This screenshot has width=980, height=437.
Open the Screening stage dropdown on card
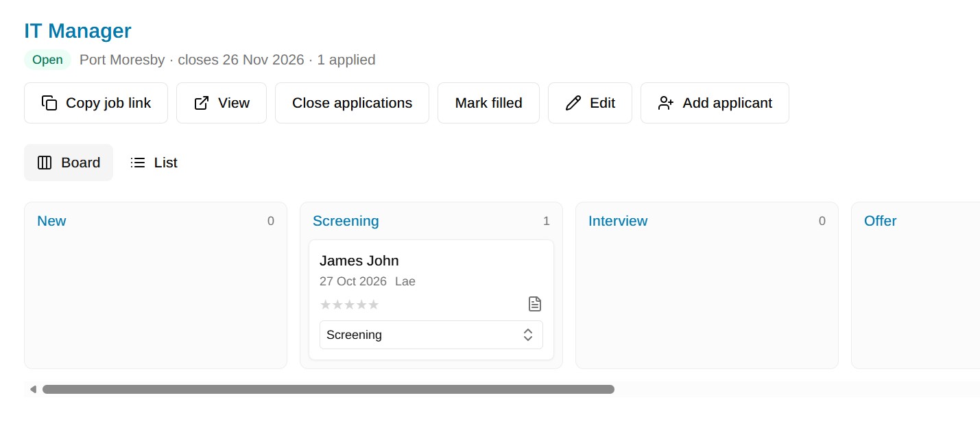[431, 335]
